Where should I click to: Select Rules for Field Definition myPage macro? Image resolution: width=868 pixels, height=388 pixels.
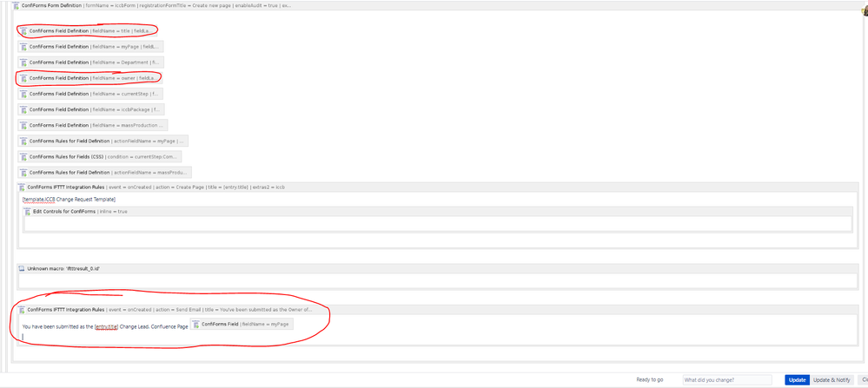[x=103, y=141]
